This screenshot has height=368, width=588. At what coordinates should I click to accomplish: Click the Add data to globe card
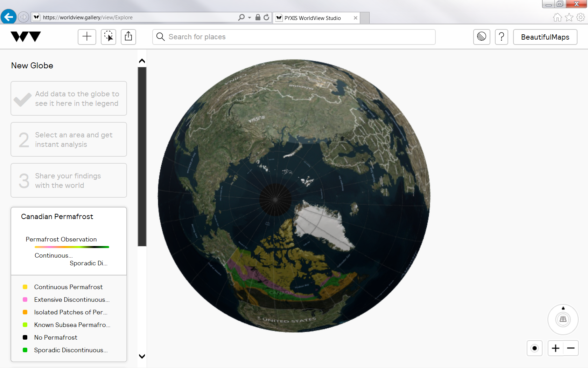(x=69, y=98)
